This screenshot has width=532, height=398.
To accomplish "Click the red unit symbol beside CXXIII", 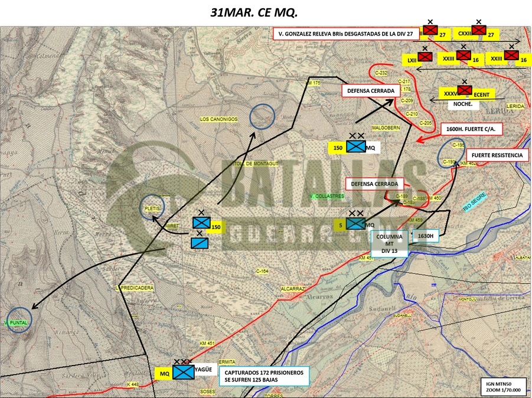I will click(x=479, y=30).
